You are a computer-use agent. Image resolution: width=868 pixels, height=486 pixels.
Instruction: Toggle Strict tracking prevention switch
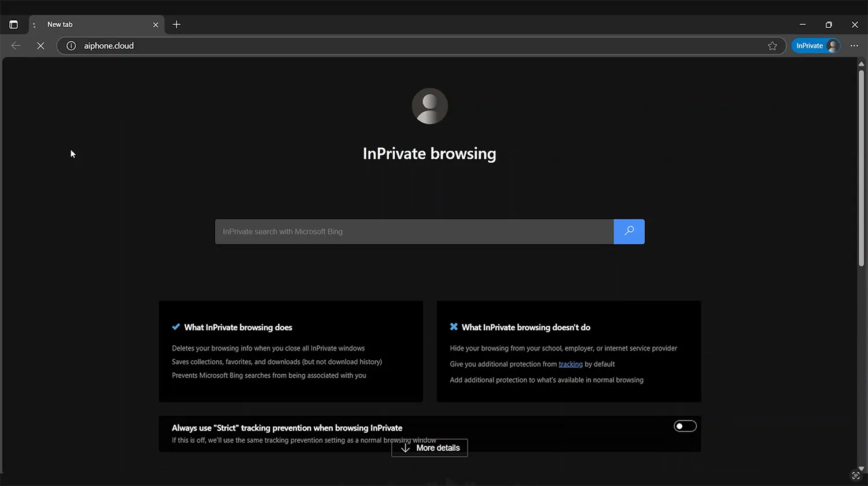[x=685, y=426]
